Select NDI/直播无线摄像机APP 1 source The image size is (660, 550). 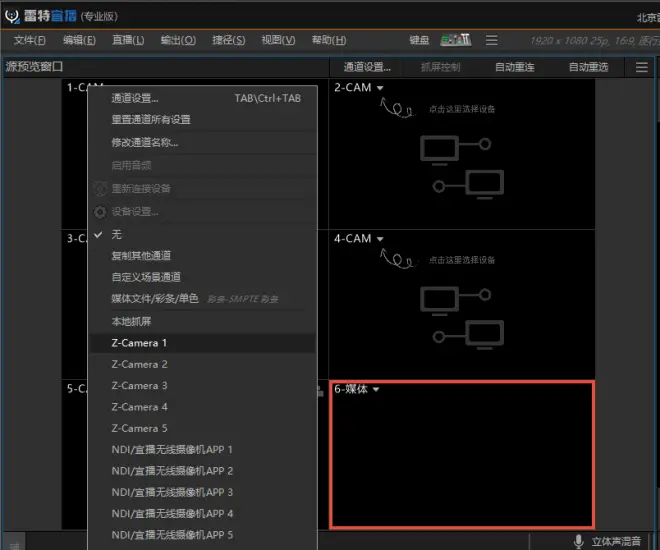(x=203, y=450)
